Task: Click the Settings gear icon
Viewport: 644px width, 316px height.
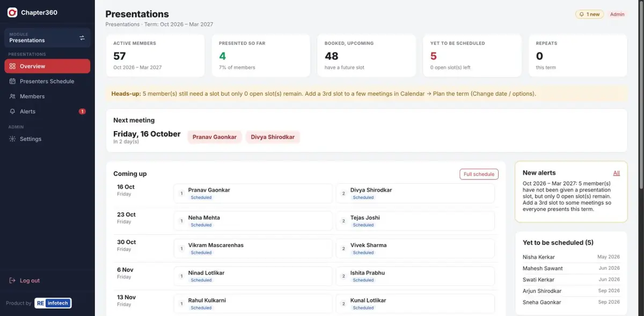Action: 12,139
